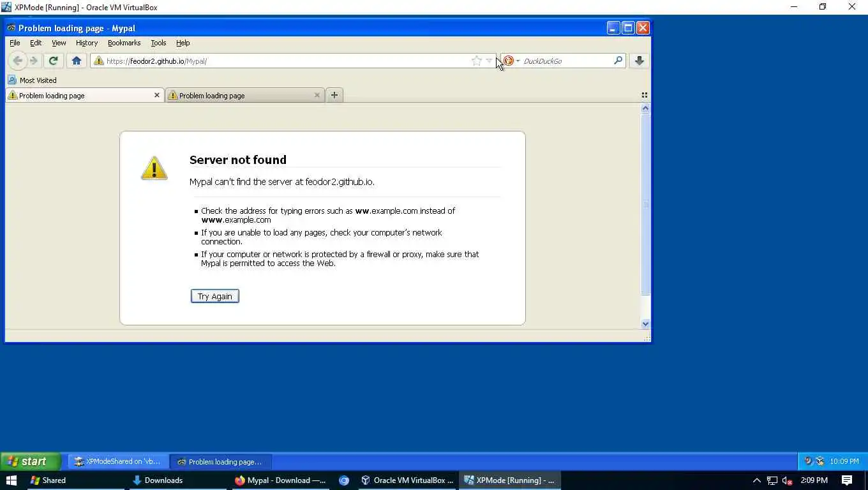Image resolution: width=868 pixels, height=490 pixels.
Task: Go to the Home page
Action: (x=77, y=61)
